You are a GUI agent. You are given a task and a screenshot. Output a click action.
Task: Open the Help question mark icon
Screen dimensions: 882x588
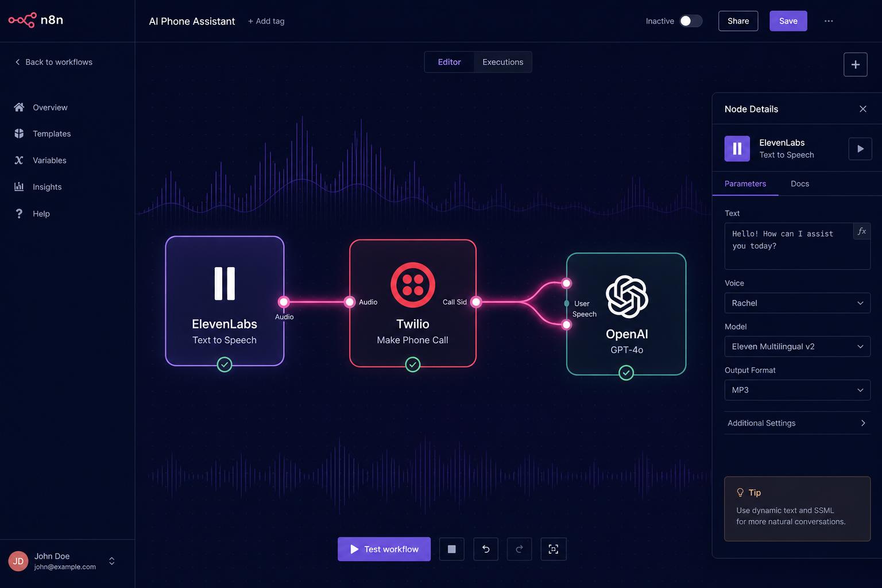click(x=19, y=214)
